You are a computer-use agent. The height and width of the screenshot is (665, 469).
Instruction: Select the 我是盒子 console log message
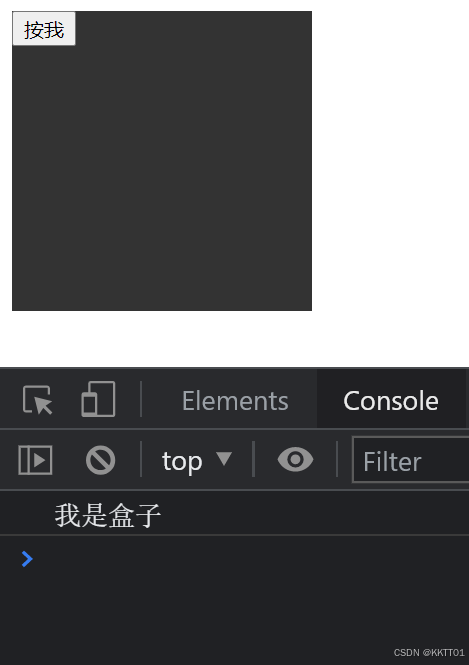[108, 515]
